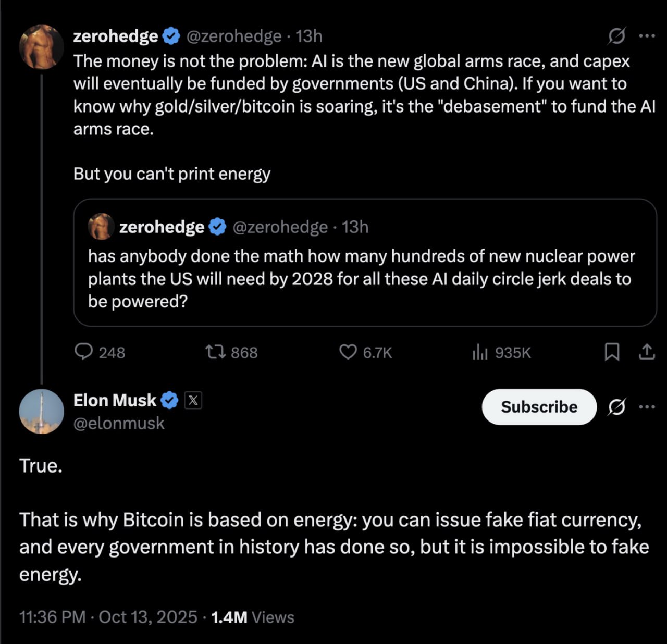Open the quoted zerohedge post about nuclear plants

(365, 279)
